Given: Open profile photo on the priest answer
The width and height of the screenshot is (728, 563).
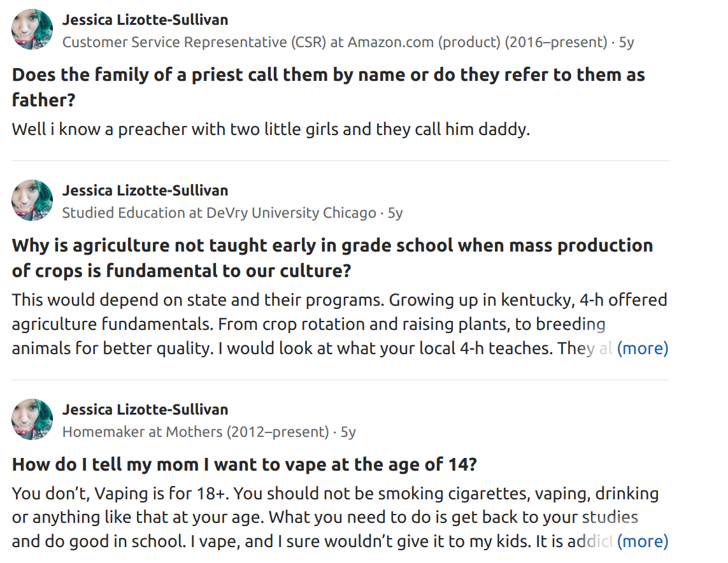Looking at the screenshot, I should 32,29.
